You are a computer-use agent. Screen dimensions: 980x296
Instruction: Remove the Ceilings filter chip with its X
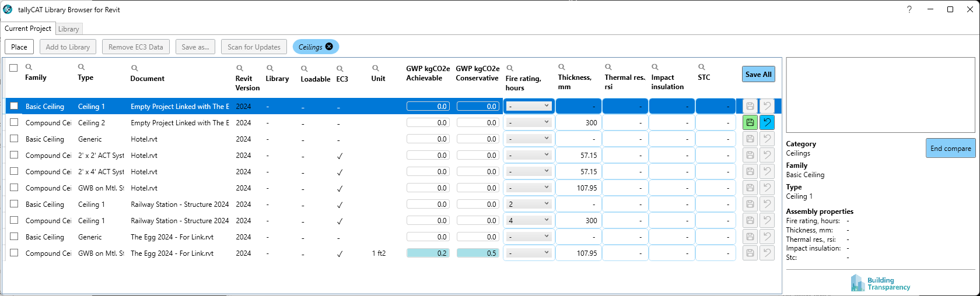(x=329, y=47)
